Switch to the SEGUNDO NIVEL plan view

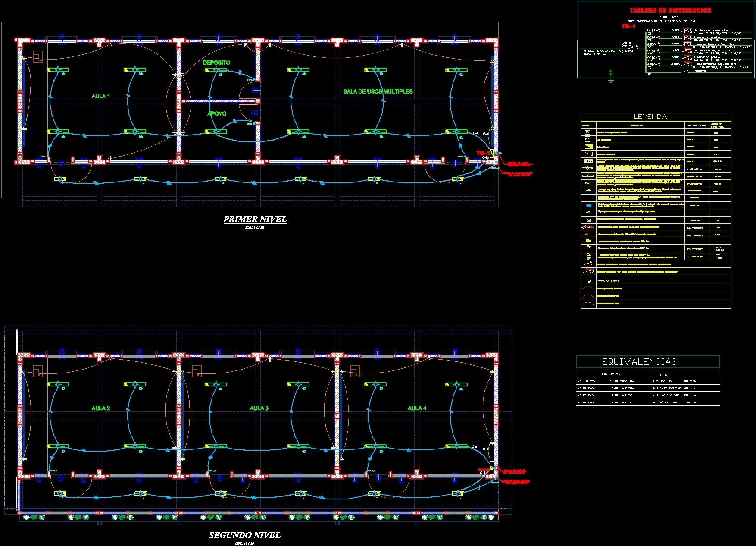point(244,535)
